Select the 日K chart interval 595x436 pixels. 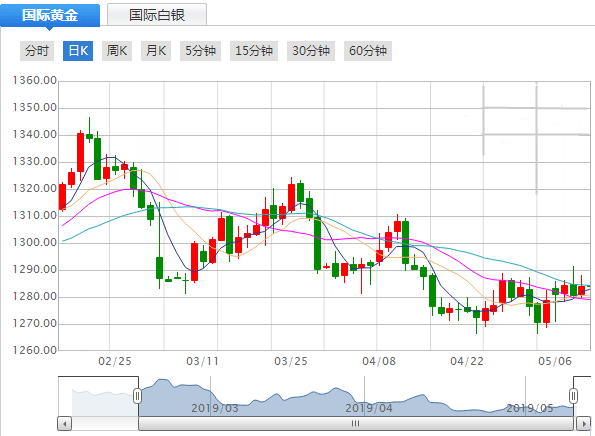[x=78, y=50]
